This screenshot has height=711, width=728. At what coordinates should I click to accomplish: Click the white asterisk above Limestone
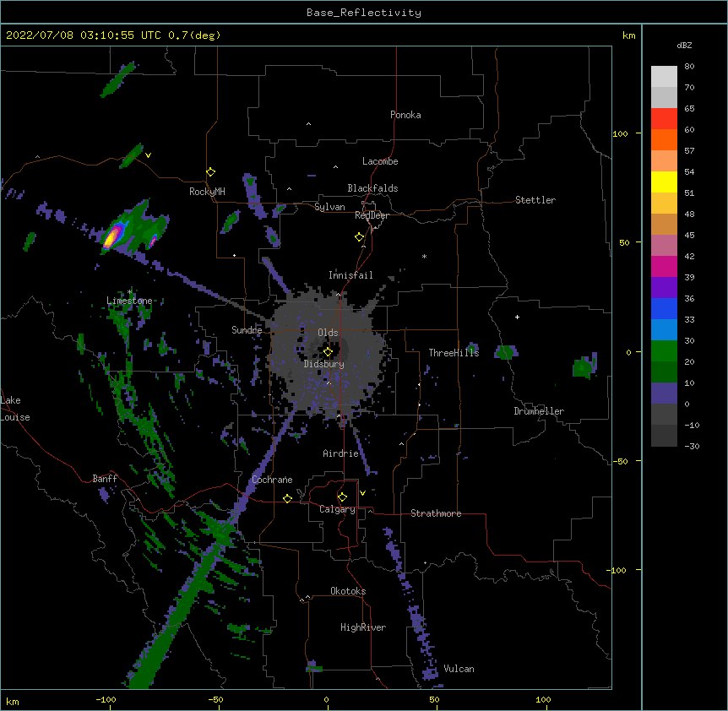129,291
